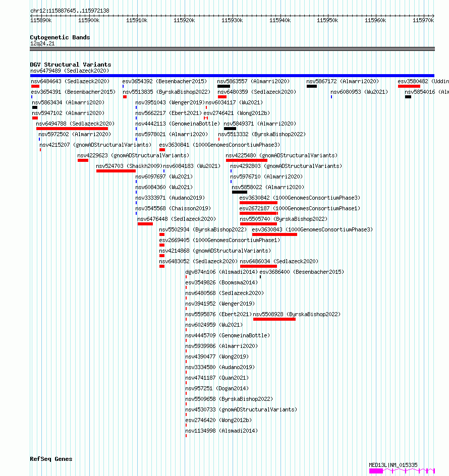Image resolution: width=449 pixels, height=476 pixels.
Task: Click nsv3333971 (Audano2019) label
Action: pos(170,198)
